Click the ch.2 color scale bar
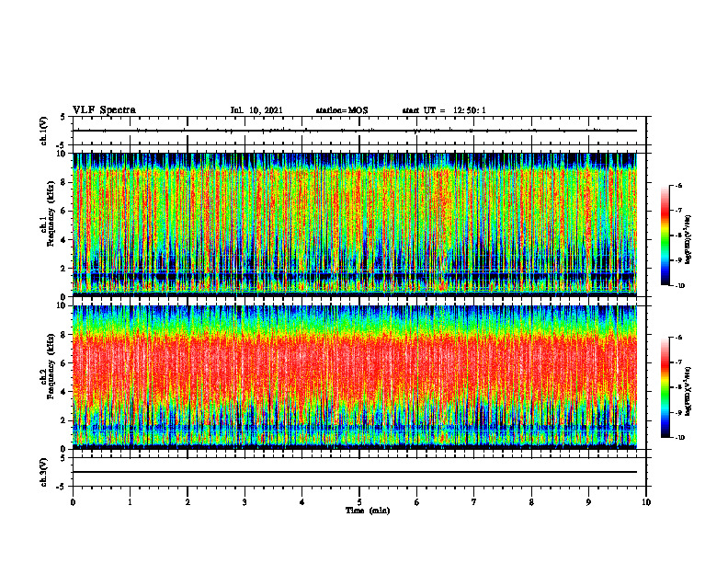The height and width of the screenshot is (563, 728). [x=665, y=387]
